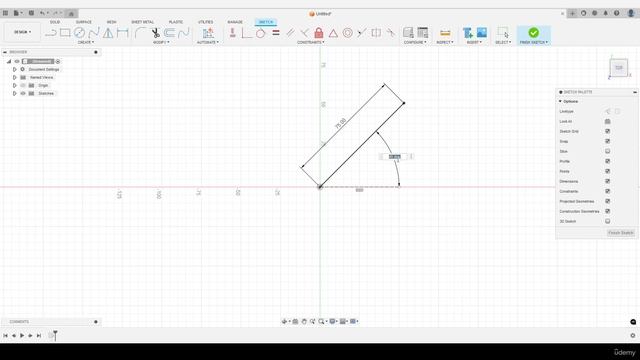
Task: Open the Constraints dropdown menu
Action: click(311, 42)
